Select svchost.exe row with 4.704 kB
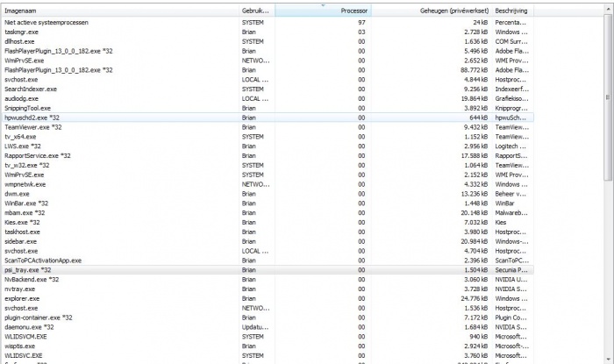Image resolution: width=614 pixels, height=364 pixels. 268,251
